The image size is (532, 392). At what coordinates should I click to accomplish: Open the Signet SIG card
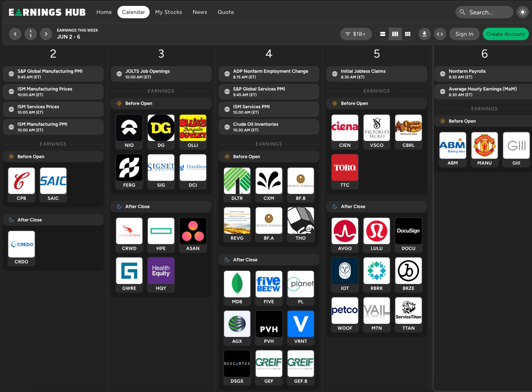(x=161, y=172)
